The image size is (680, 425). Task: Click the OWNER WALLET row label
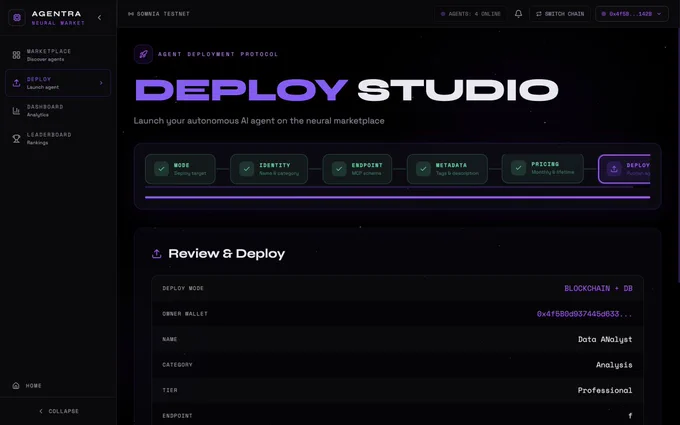click(185, 314)
